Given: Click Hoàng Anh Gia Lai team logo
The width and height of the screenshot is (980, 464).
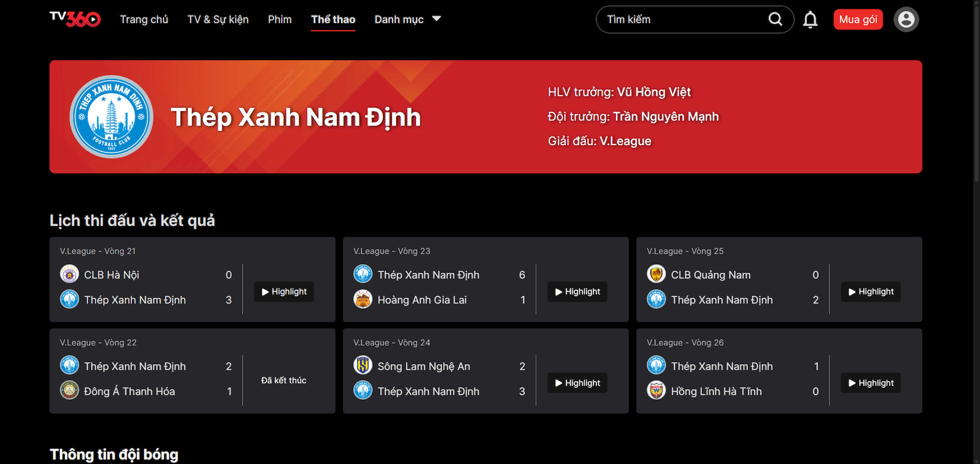Looking at the screenshot, I should 363,299.
